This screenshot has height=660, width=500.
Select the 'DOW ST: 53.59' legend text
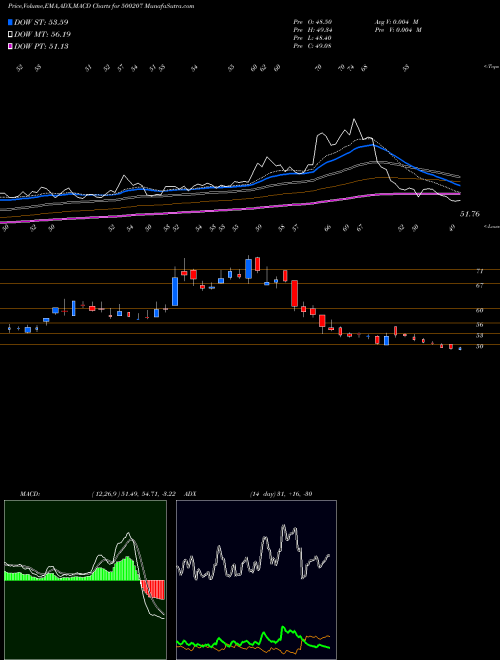point(41,22)
